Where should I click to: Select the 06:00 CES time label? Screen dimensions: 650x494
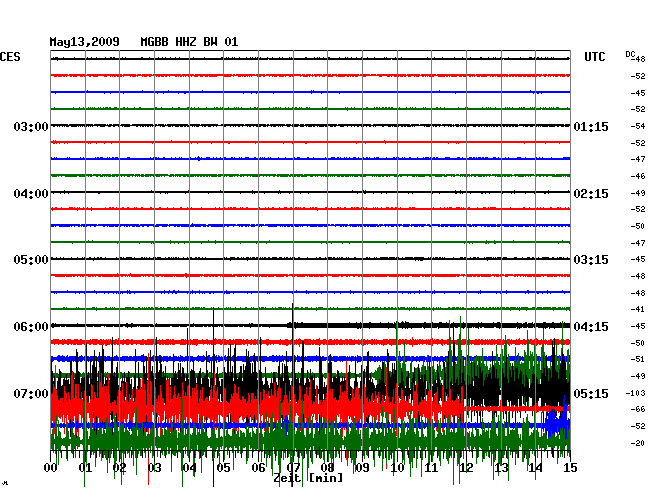tap(31, 327)
